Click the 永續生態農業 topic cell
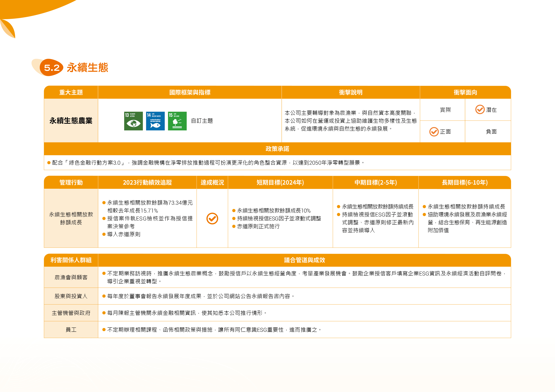The height and width of the screenshot is (392, 555). pyautogui.click(x=71, y=120)
